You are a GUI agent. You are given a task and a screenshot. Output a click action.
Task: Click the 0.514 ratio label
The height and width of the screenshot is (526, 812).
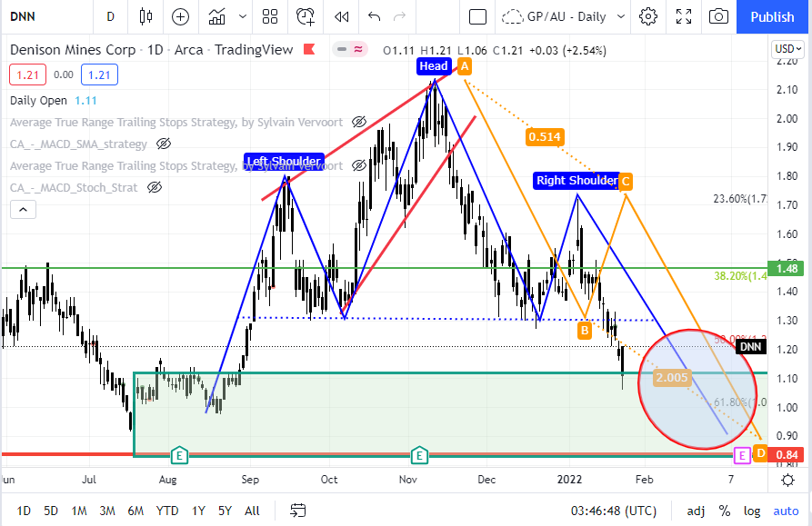545,137
